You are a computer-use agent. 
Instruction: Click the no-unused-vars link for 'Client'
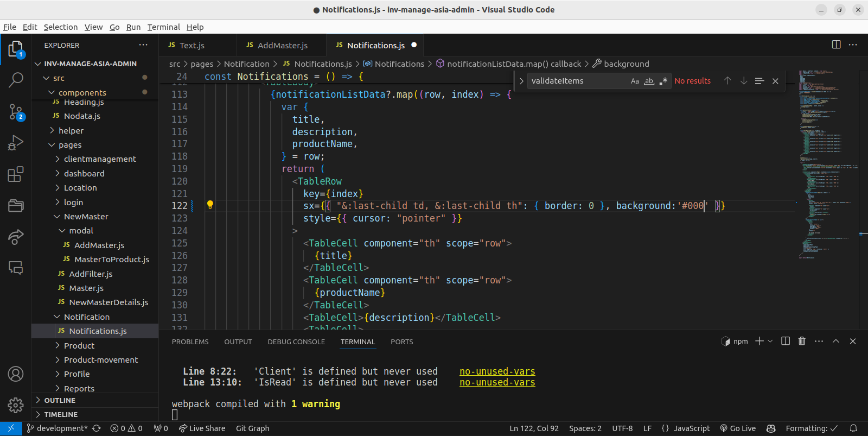tap(497, 371)
